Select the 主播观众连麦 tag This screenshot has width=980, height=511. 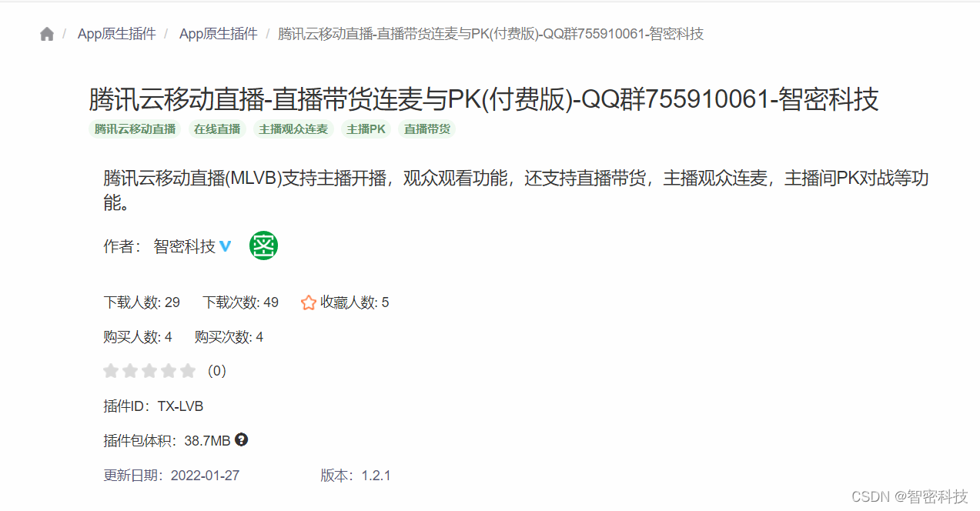tap(293, 129)
